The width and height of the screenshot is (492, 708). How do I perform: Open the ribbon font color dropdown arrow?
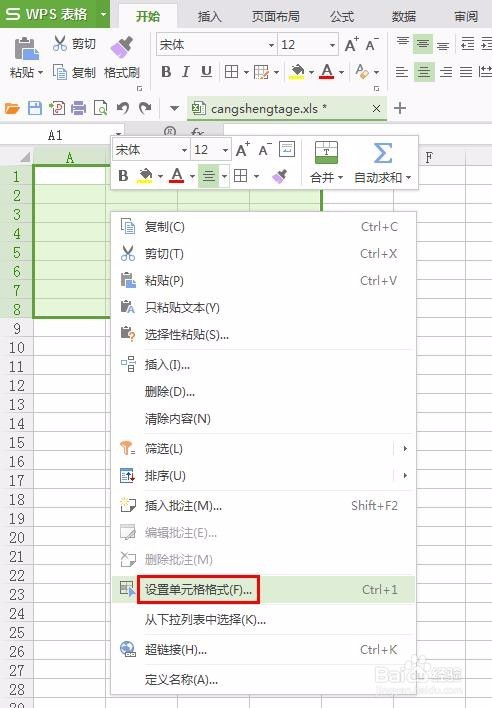pos(342,72)
